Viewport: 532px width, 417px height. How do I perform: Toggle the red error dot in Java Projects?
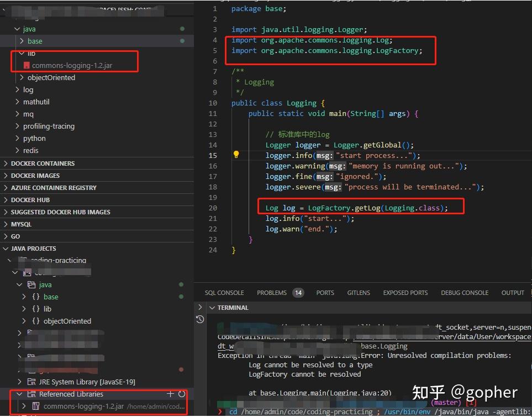(181, 369)
